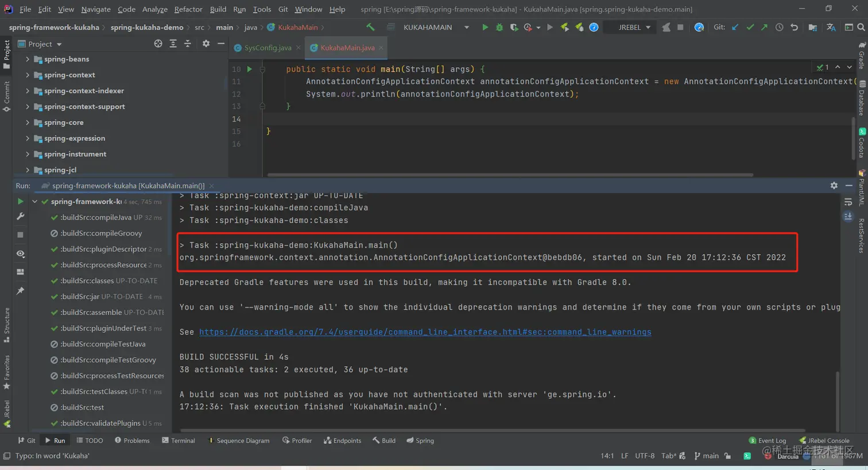Switch to the KukahaMain.java tab
The image size is (868, 470).
(x=347, y=48)
